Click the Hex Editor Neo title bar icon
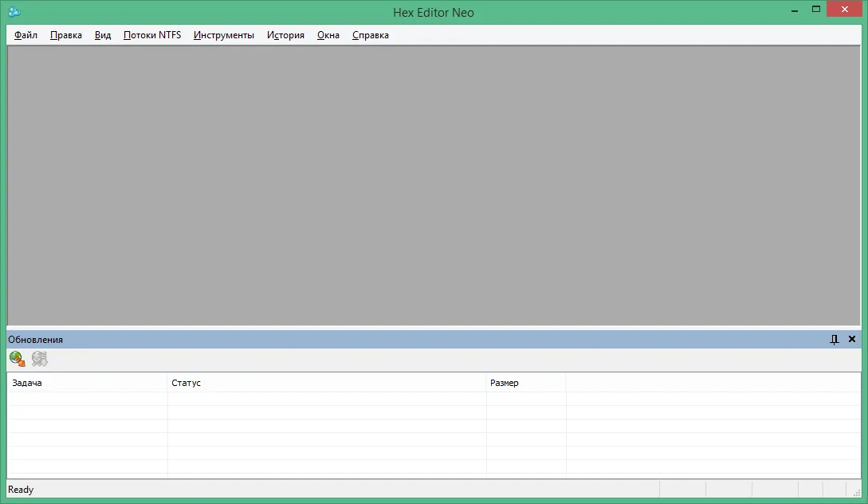 point(14,12)
